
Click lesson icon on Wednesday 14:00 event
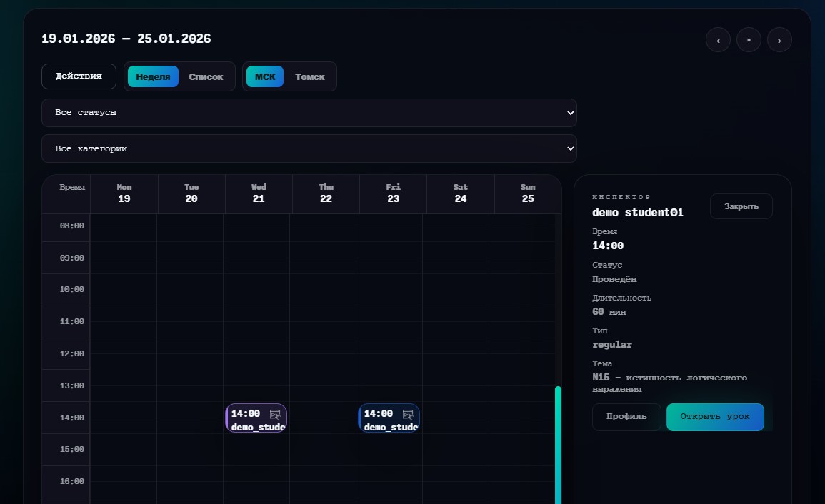pos(275,414)
